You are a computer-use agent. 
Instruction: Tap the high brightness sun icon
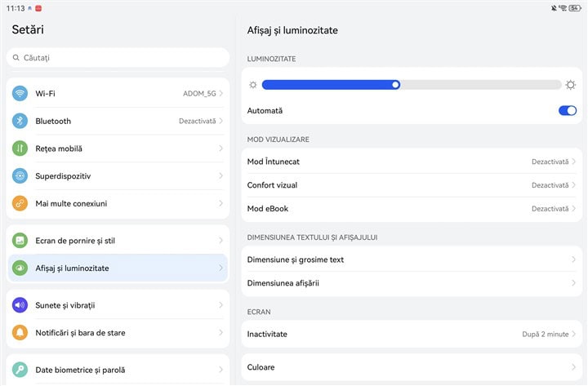pos(570,85)
